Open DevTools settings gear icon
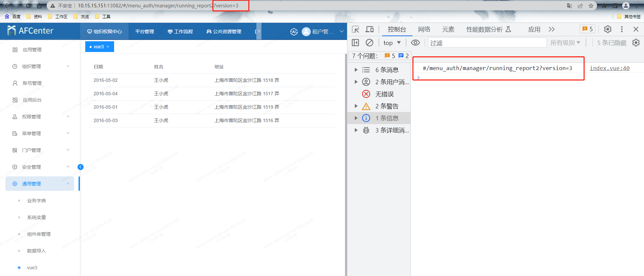The width and height of the screenshot is (644, 276). pos(607,29)
